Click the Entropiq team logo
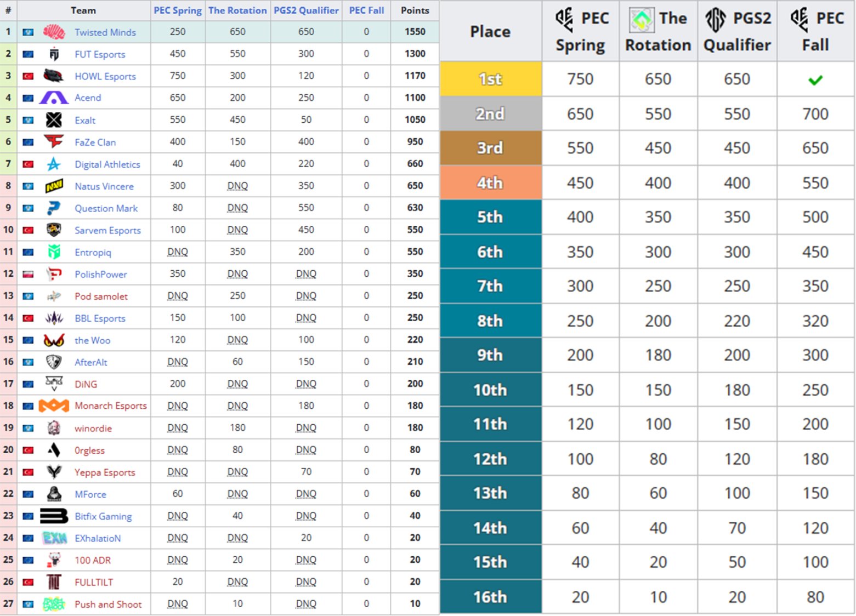Image resolution: width=856 pixels, height=616 pixels. coord(54,252)
